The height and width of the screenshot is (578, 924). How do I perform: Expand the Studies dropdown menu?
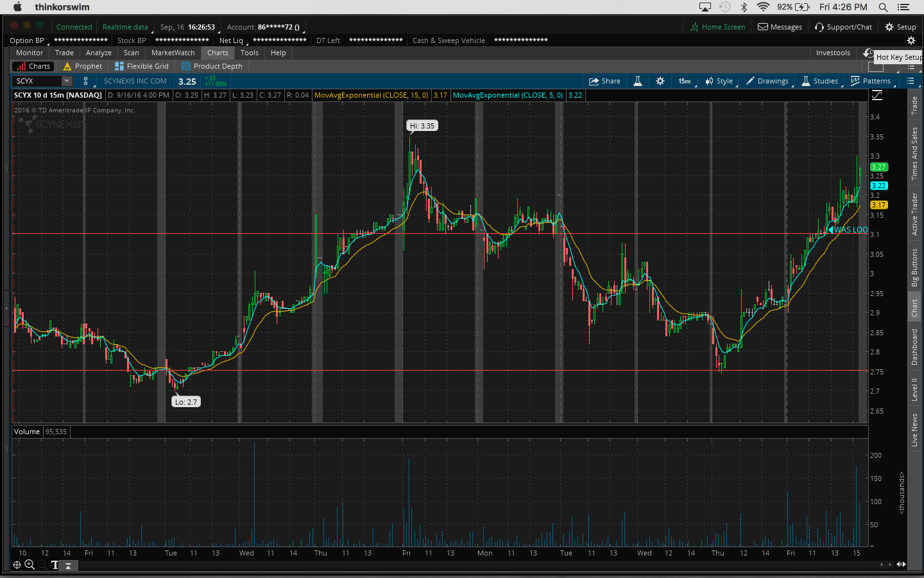point(820,81)
